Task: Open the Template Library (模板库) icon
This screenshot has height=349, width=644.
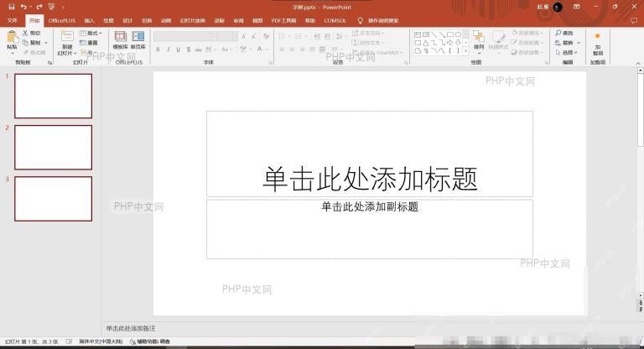Action: click(x=121, y=37)
